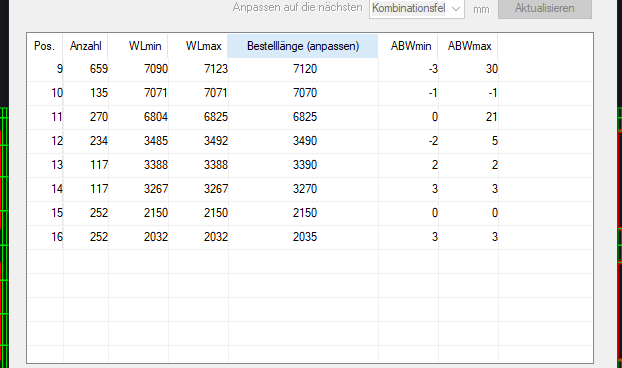Click WLmin value 6804 in row 11
The image size is (622, 368).
[139, 117]
